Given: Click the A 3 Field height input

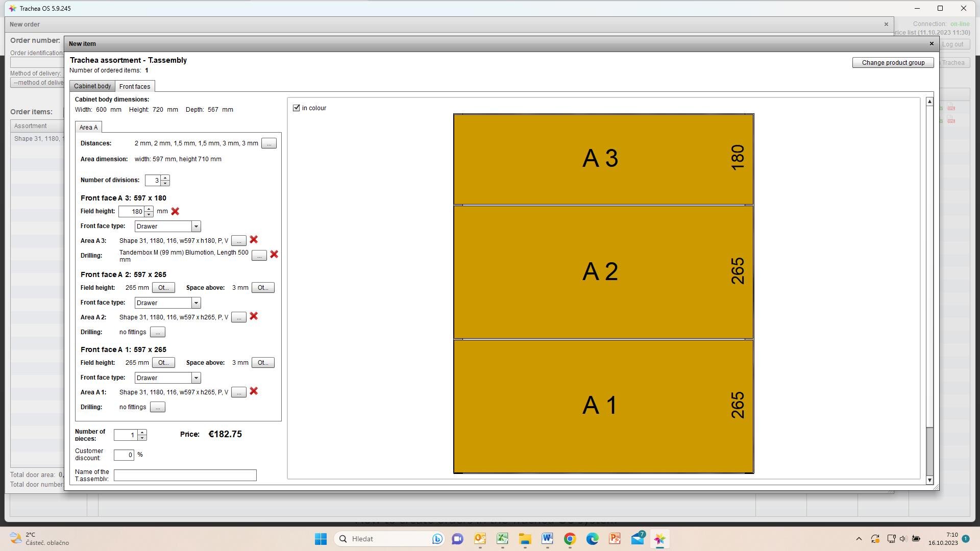Looking at the screenshot, I should [x=132, y=211].
